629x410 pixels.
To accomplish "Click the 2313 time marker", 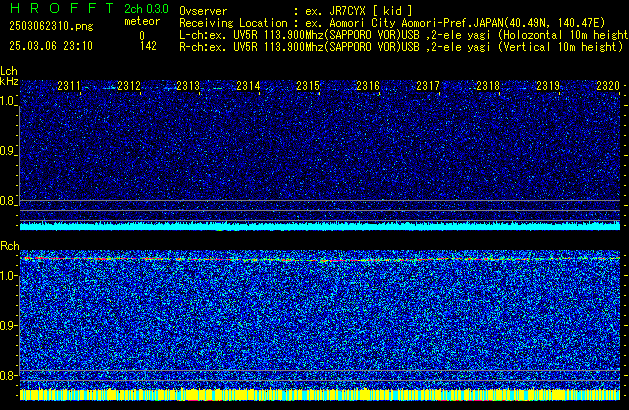I will 188,86.
